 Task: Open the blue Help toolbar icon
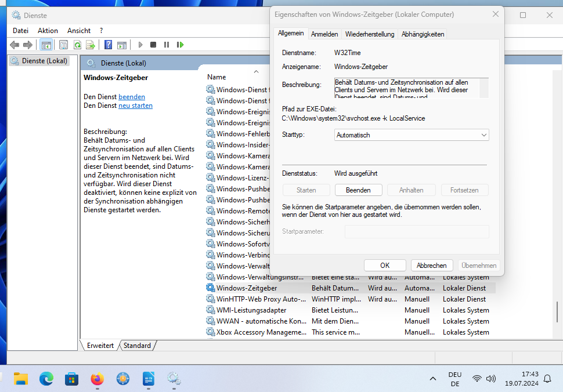click(108, 45)
